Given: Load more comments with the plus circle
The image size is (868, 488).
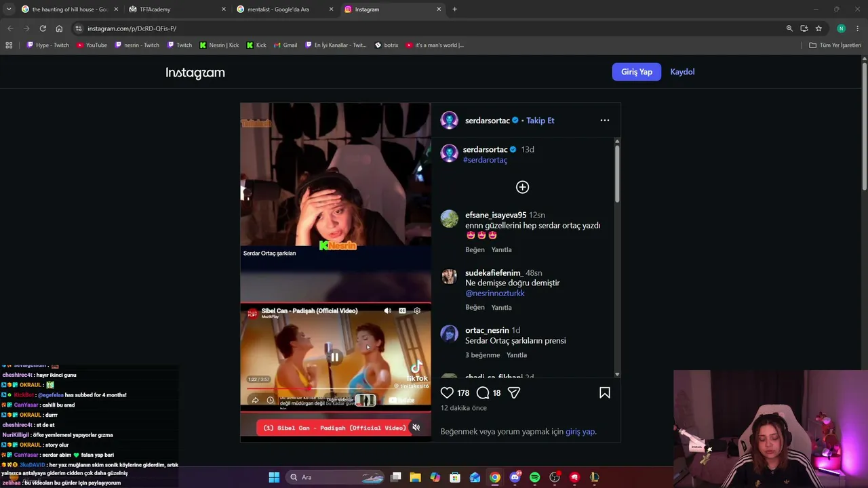Looking at the screenshot, I should (x=522, y=187).
